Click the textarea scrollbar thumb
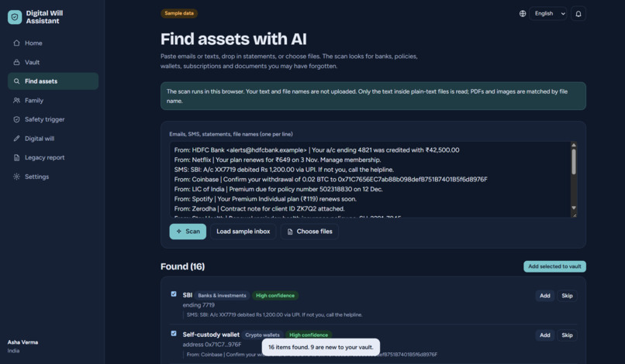Image resolution: width=625 pixels, height=364 pixels. [x=574, y=162]
